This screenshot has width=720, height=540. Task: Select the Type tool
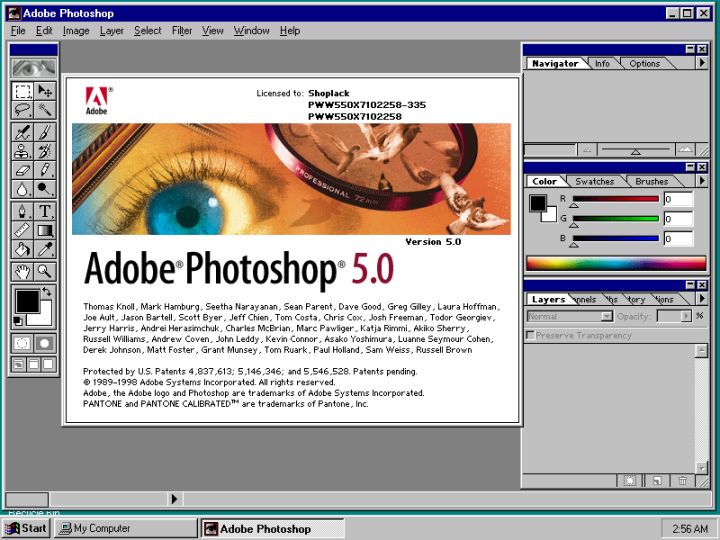(x=45, y=211)
